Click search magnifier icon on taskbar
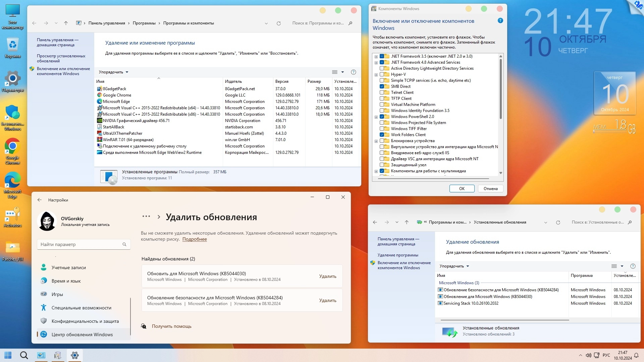The width and height of the screenshot is (644, 362). click(x=24, y=355)
